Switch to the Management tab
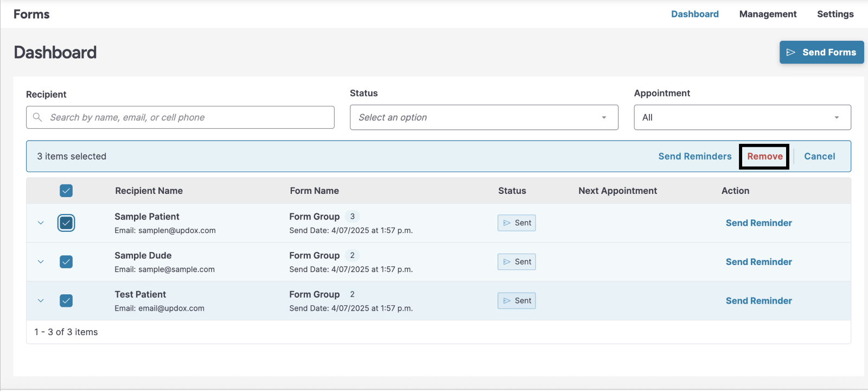Image resolution: width=868 pixels, height=391 pixels. (x=768, y=14)
